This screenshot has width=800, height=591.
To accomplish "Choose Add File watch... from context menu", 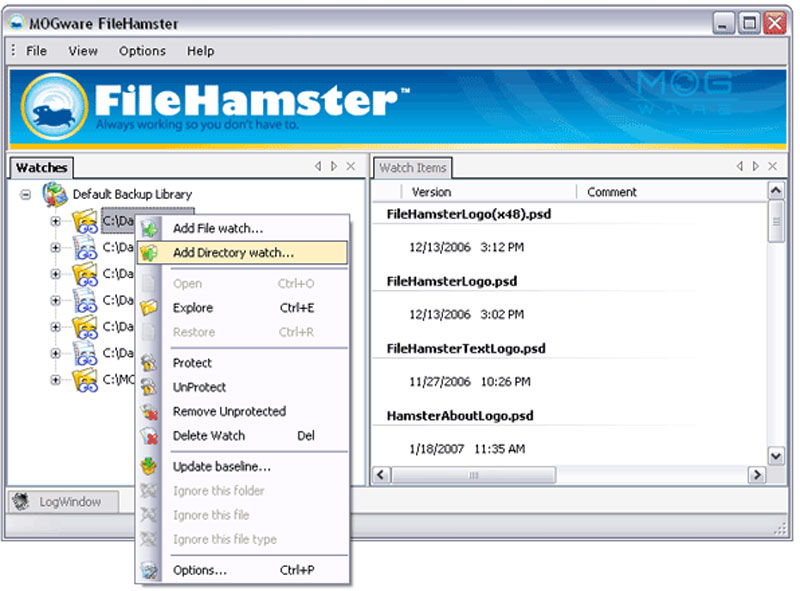I will click(243, 229).
